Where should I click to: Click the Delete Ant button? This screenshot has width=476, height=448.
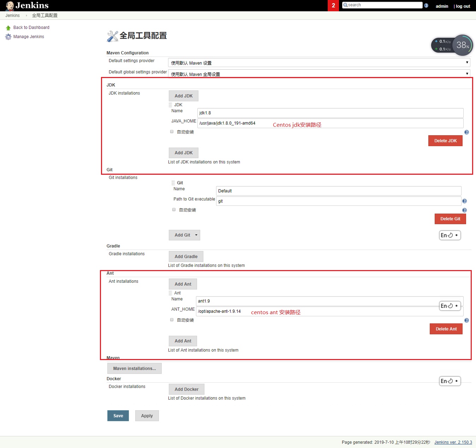446,329
